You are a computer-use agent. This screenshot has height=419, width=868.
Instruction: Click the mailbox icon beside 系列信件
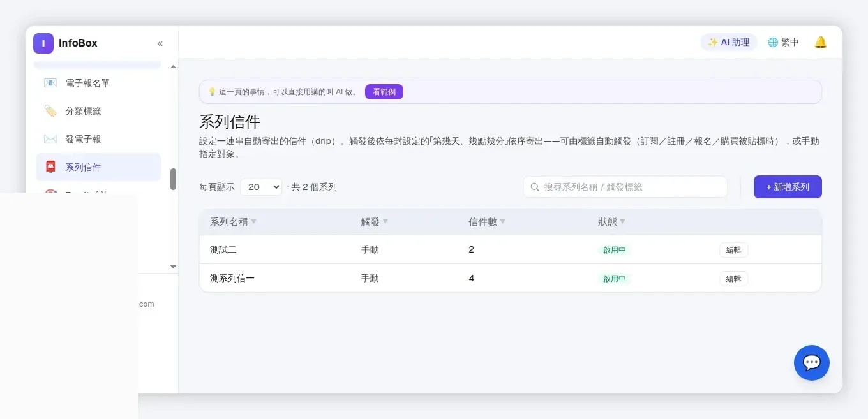coord(50,167)
